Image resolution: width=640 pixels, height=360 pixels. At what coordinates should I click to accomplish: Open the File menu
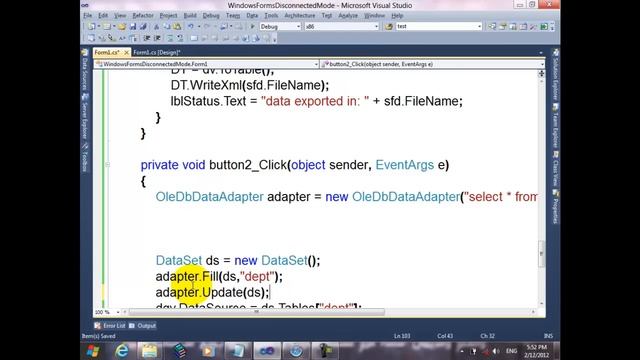point(88,16)
